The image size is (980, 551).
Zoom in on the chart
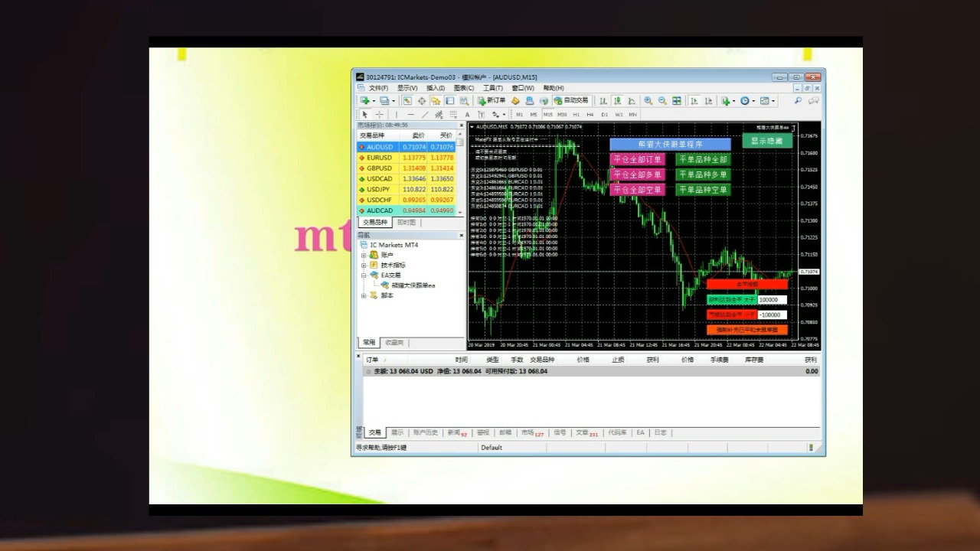click(x=648, y=101)
